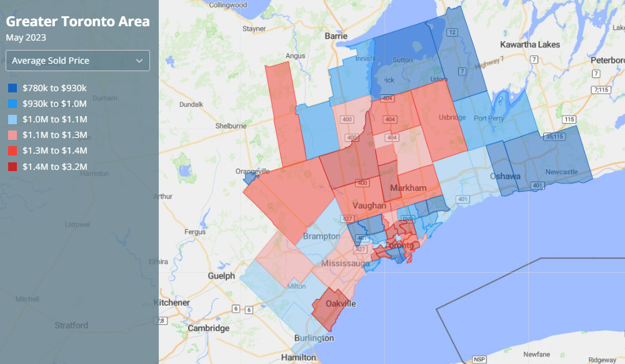Click the Dundalk map label

pos(191,104)
